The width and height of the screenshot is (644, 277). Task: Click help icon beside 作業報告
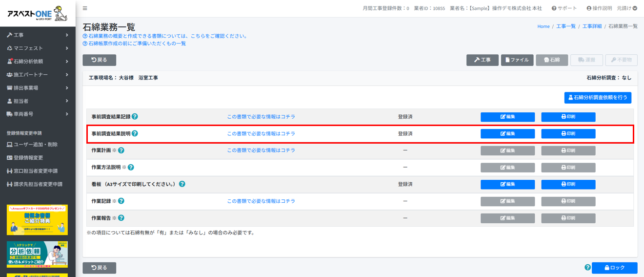(x=121, y=218)
